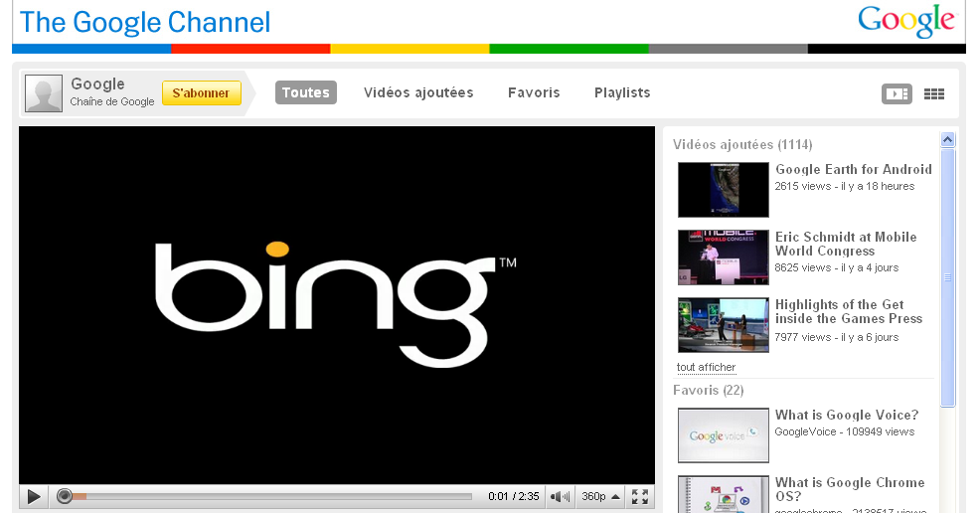Click the 2615 views - il y a 18 heures text
Viewport: 980px width, 513px height.
[845, 186]
